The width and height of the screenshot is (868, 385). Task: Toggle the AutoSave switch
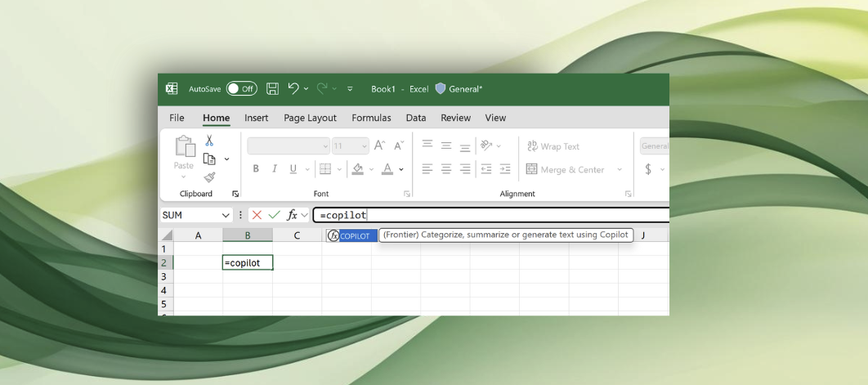pos(241,89)
